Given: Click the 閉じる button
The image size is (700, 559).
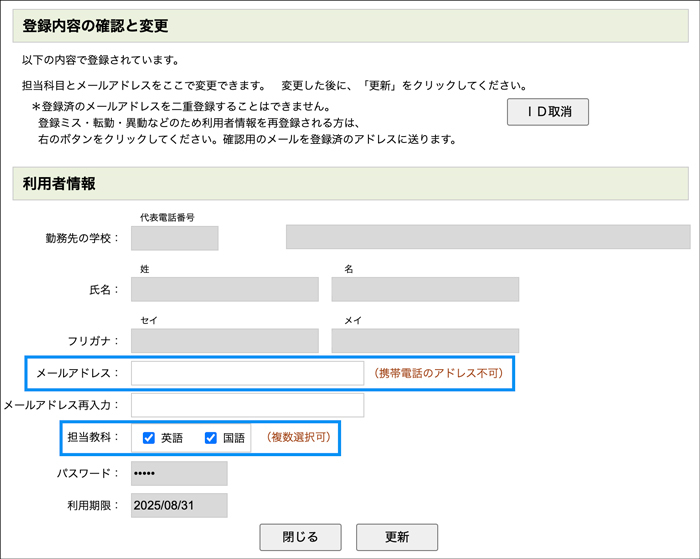Looking at the screenshot, I should click(300, 537).
